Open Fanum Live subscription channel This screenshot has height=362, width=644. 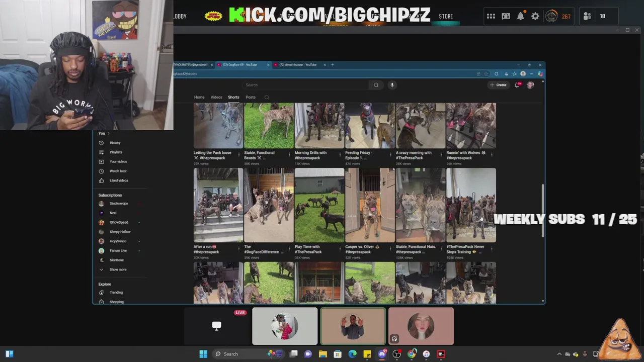coord(118,250)
